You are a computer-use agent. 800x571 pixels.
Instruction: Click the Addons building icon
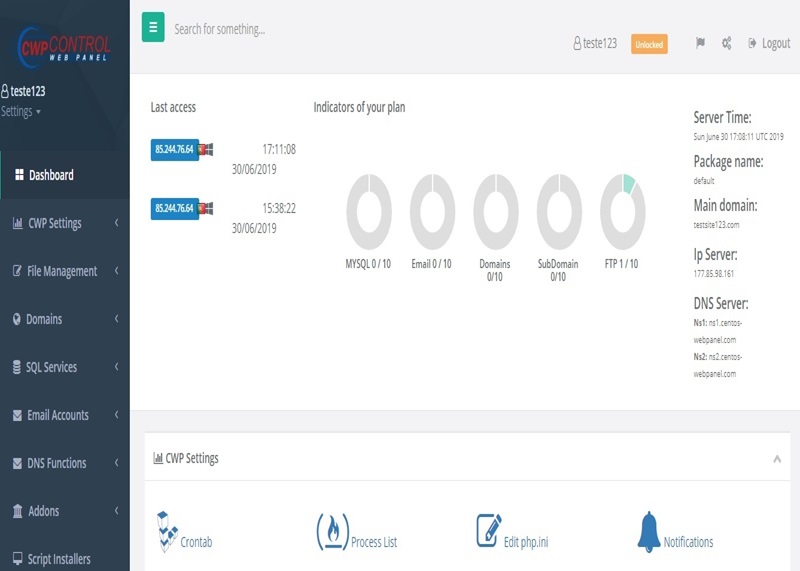(x=17, y=511)
